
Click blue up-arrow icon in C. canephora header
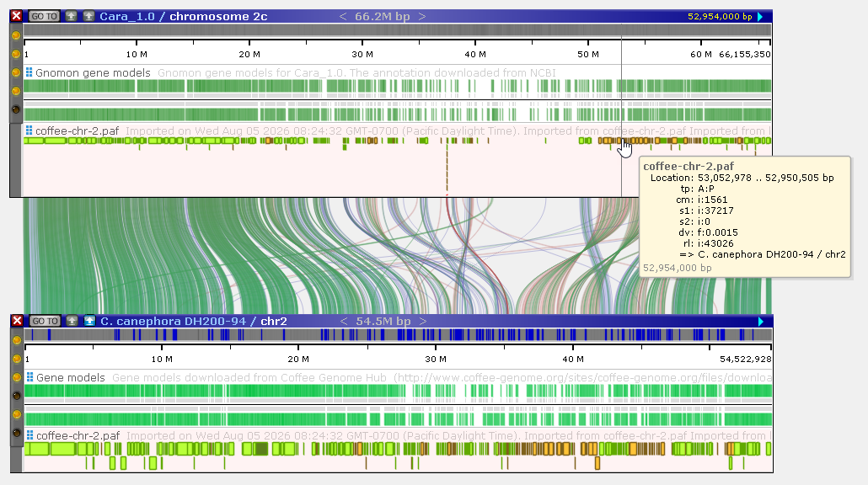coord(89,321)
